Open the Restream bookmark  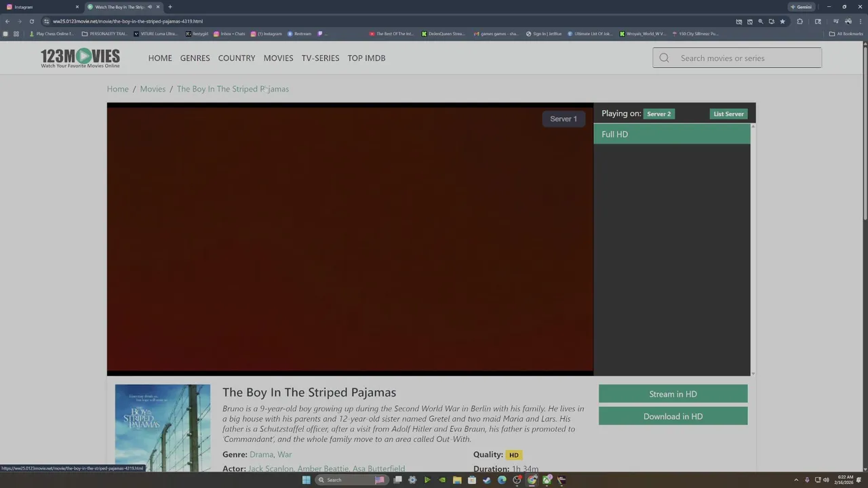pos(299,34)
